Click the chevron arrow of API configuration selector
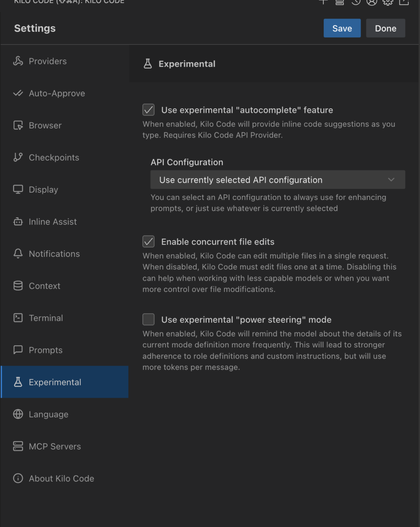Screen dimensions: 420x527 (391, 180)
